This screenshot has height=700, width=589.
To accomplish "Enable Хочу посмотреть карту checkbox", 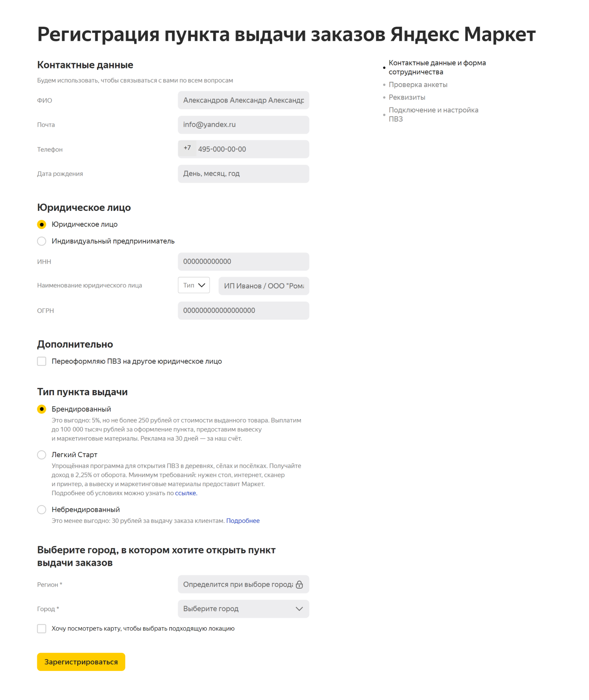I will pos(42,629).
